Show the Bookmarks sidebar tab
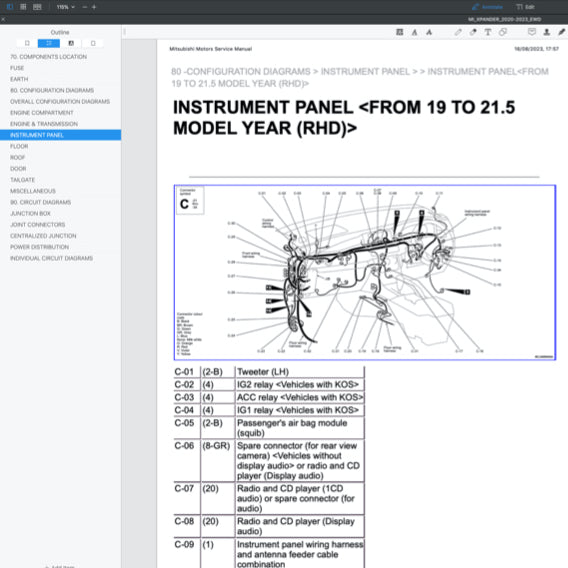The image size is (568, 568). coord(27,43)
